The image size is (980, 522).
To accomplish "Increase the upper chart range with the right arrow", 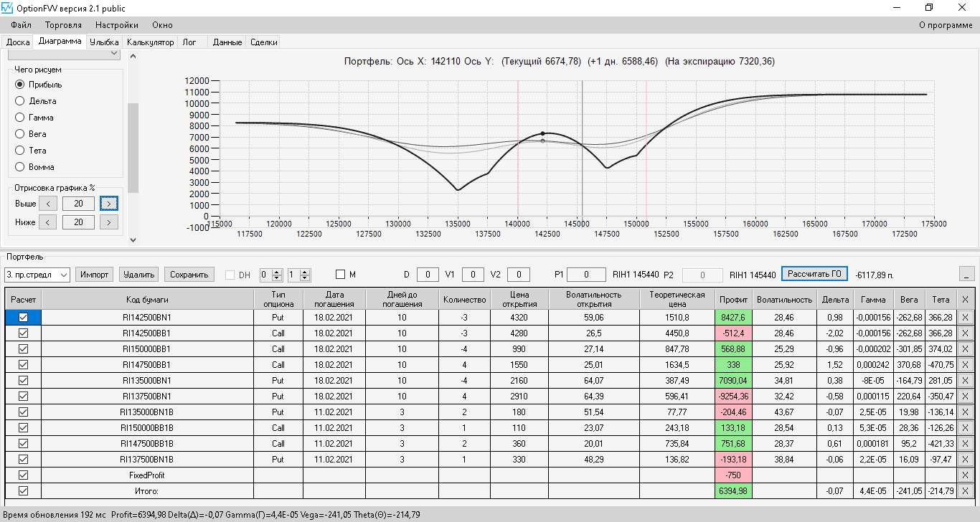I will tap(109, 204).
